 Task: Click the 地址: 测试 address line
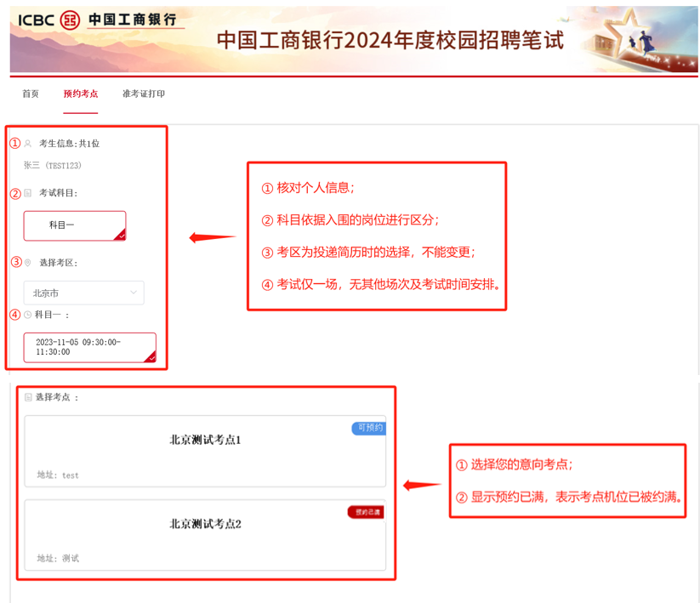click(58, 559)
